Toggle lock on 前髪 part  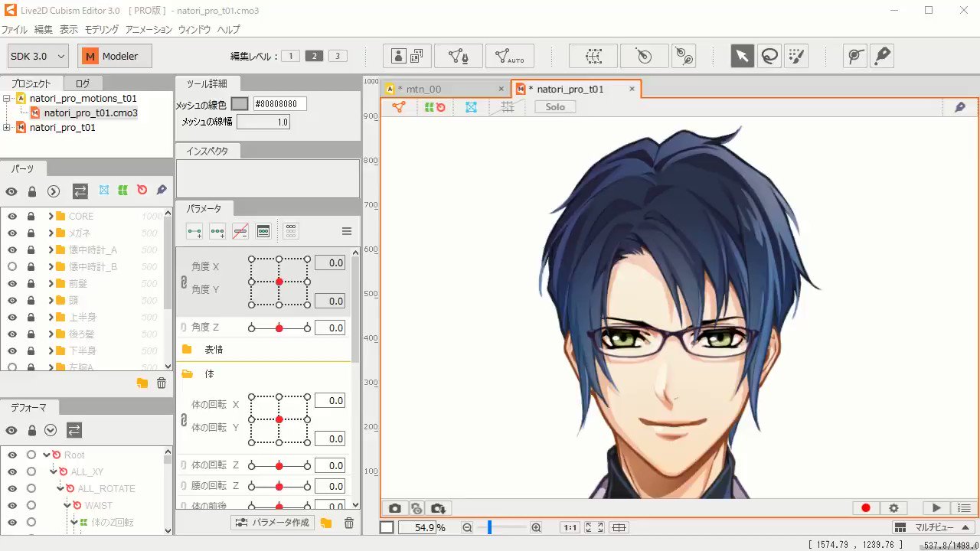(31, 284)
